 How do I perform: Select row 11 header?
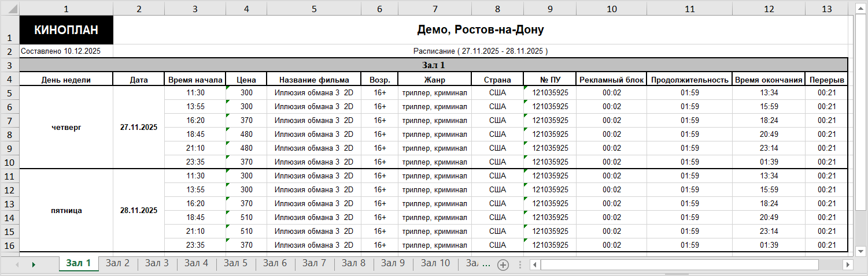(x=9, y=176)
